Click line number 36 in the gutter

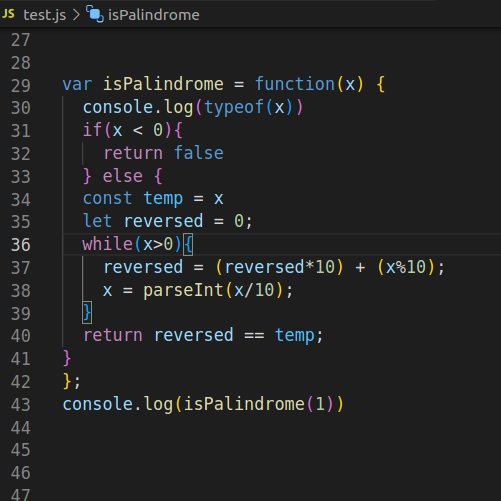coord(21,245)
